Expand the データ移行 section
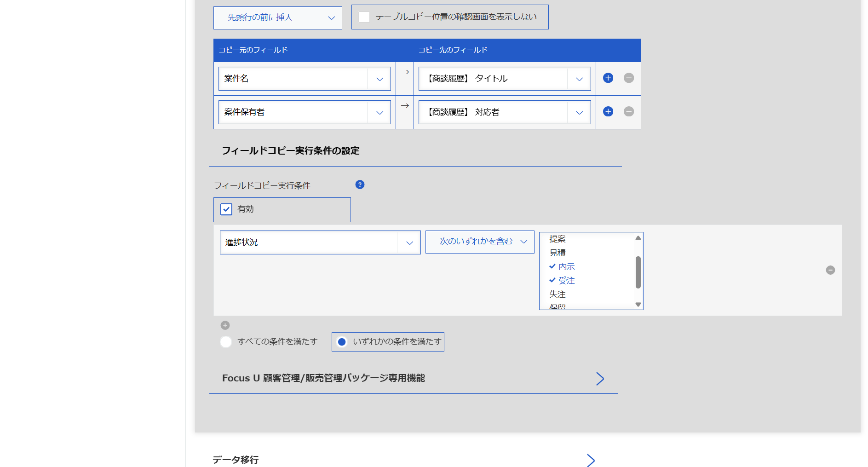 pos(591,460)
